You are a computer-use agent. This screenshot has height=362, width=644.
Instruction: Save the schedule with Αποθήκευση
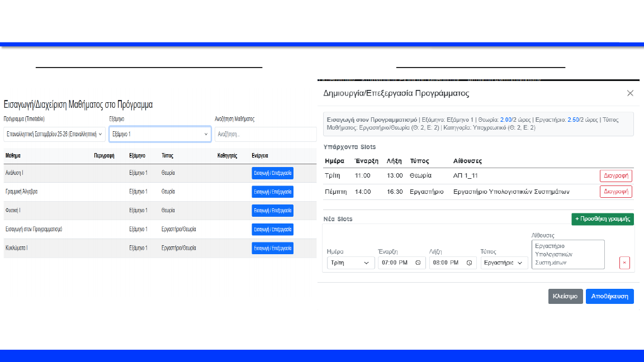point(609,296)
